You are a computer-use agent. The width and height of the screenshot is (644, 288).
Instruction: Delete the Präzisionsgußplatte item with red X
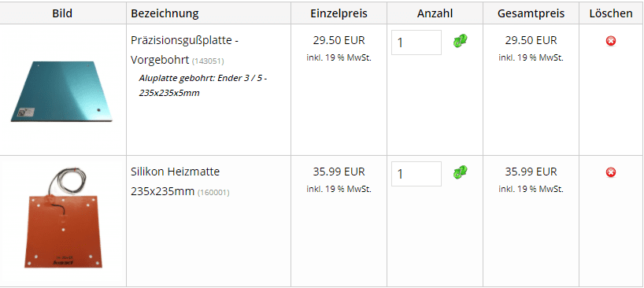point(611,41)
